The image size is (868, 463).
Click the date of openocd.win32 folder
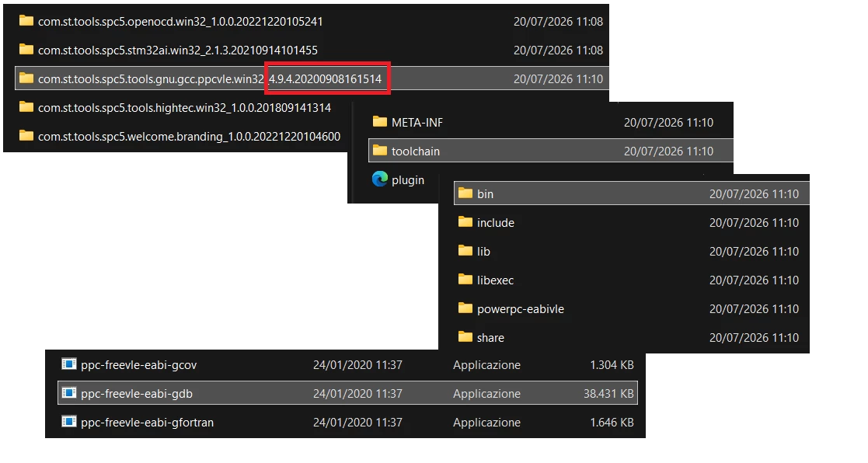coord(558,22)
